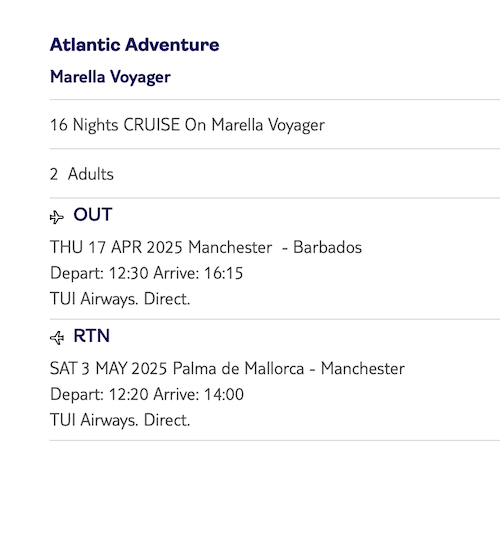
Task: Click the Arrive: 16:15 time
Action: coord(198,273)
